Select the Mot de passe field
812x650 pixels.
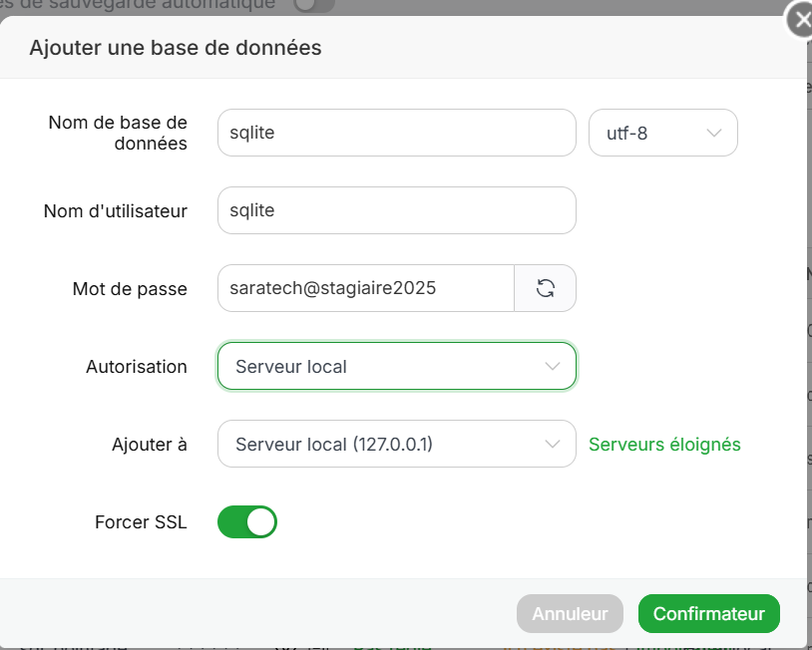point(365,288)
